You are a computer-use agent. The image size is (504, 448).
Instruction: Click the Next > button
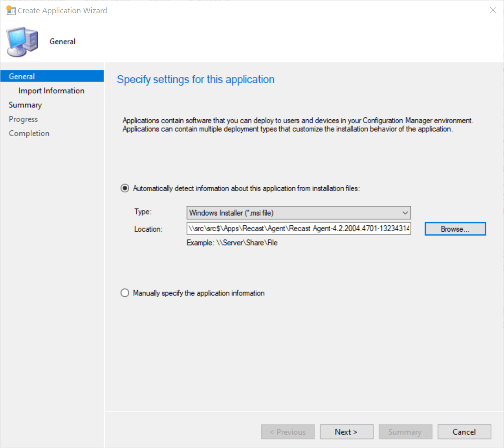pyautogui.click(x=346, y=432)
